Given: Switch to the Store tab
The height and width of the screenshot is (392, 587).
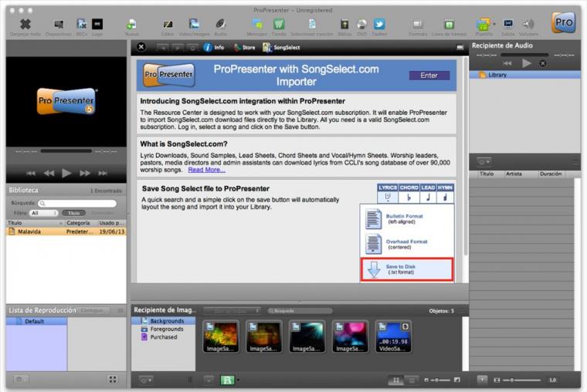Looking at the screenshot, I should pyautogui.click(x=245, y=47).
